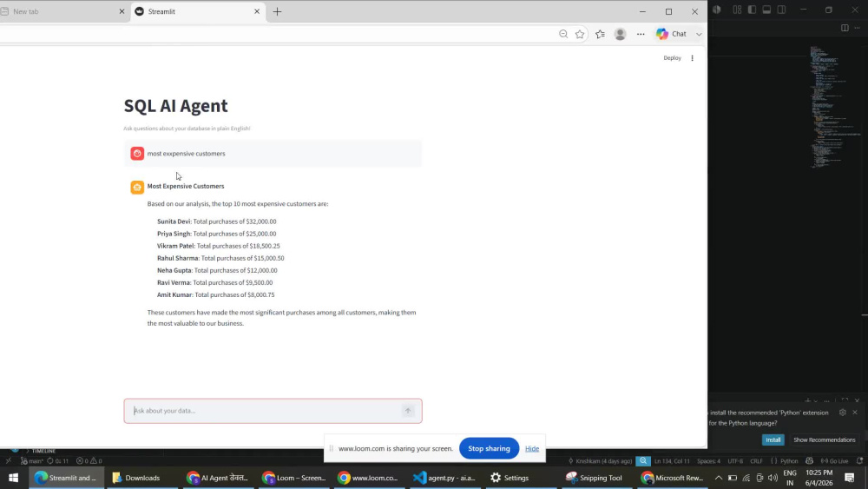Open the Windows Start button

point(13,478)
